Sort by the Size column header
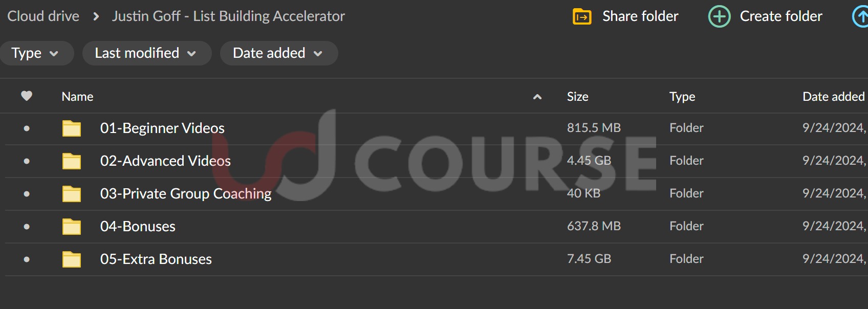 pos(577,97)
